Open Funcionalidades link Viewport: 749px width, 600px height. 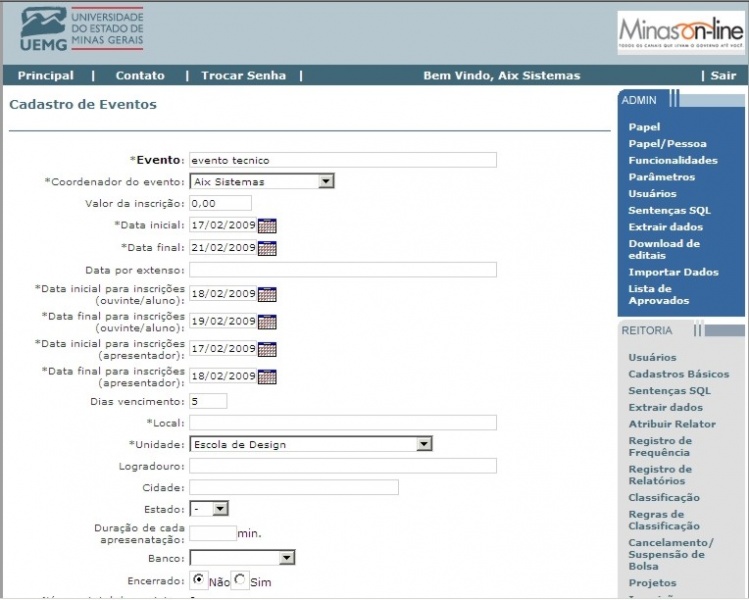point(673,160)
